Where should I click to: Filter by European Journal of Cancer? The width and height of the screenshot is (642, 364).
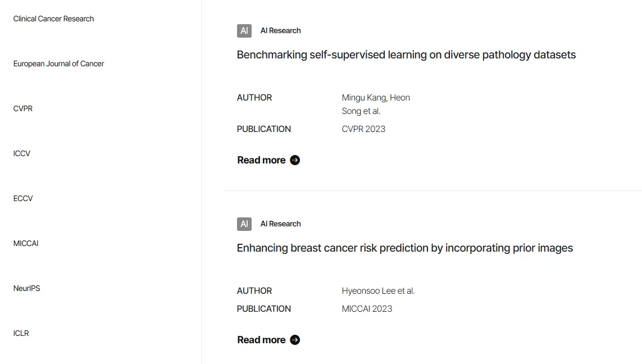point(58,63)
